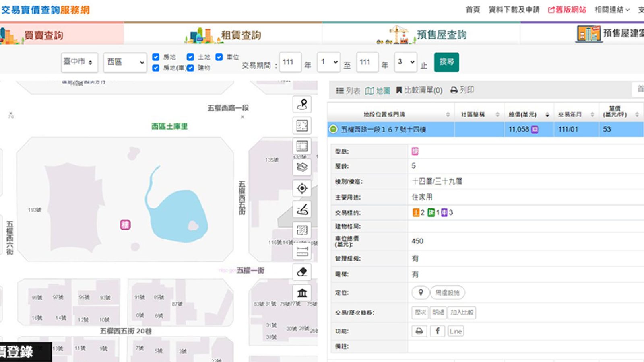Click the printer icon in 功能 row

(419, 331)
